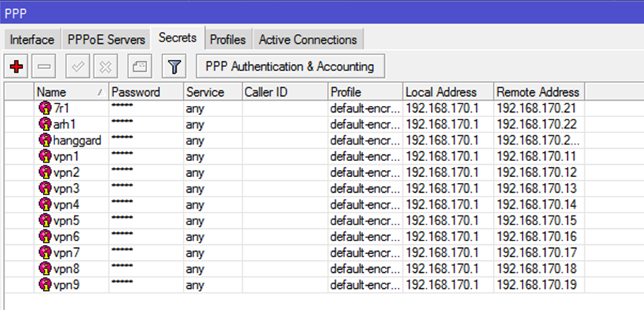Click the Disable cross toolbar button

tap(105, 67)
